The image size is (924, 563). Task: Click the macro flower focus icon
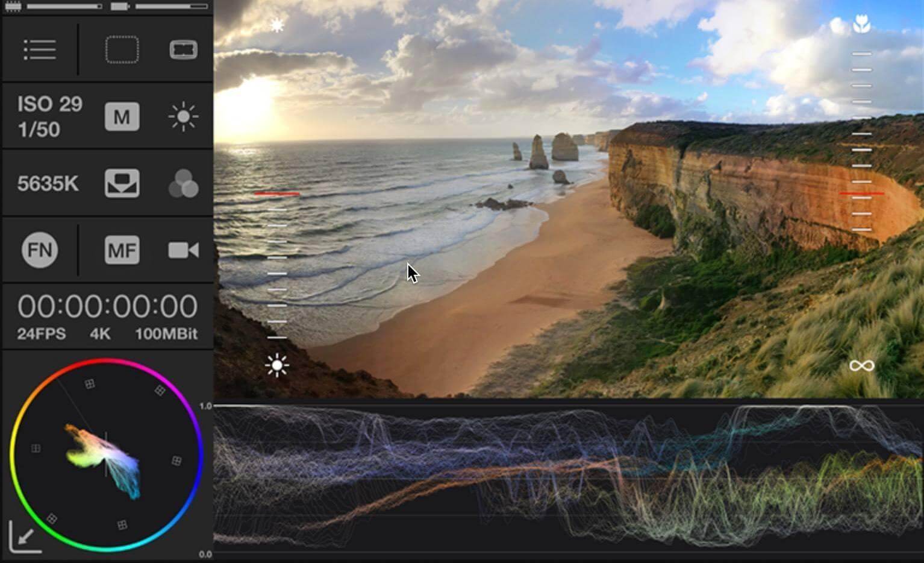click(861, 25)
